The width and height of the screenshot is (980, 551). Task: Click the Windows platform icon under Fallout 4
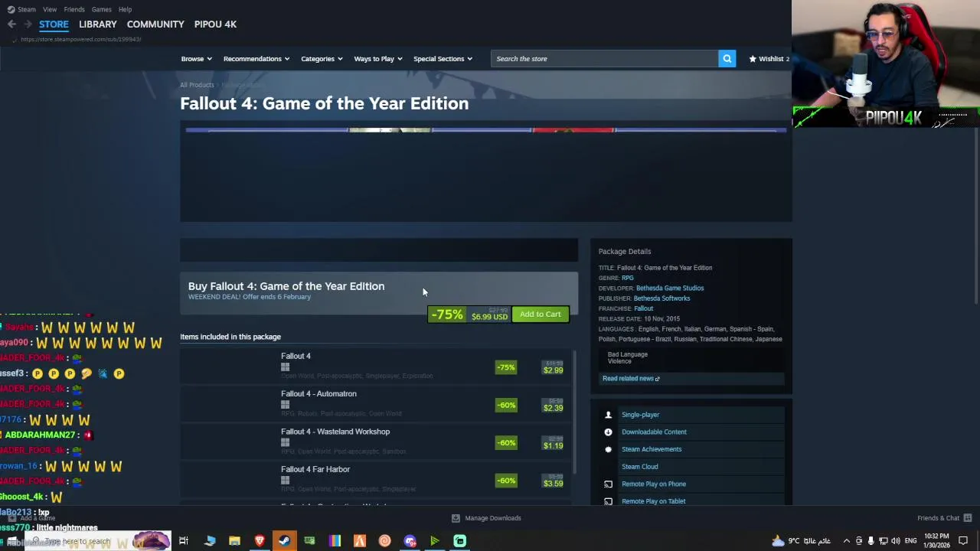[x=285, y=367]
